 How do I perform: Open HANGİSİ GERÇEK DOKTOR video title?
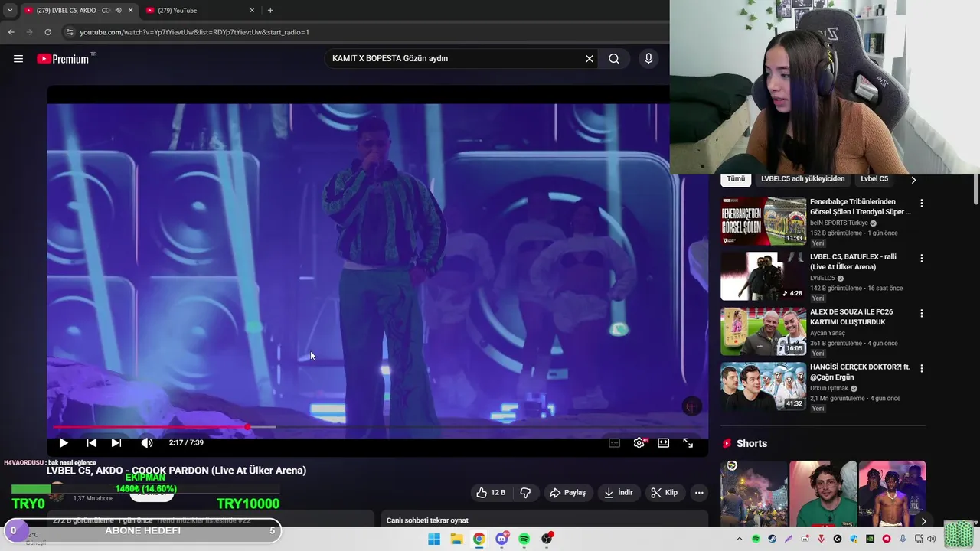(x=860, y=372)
